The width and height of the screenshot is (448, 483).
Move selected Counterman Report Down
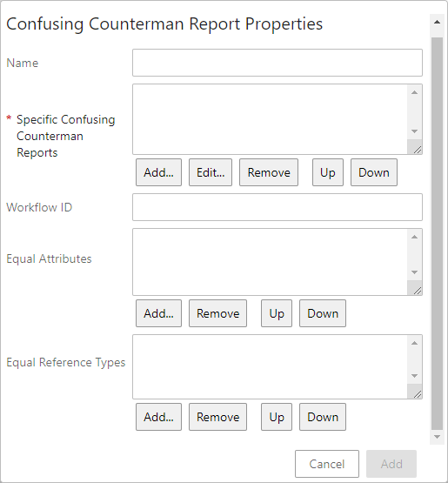coord(374,172)
